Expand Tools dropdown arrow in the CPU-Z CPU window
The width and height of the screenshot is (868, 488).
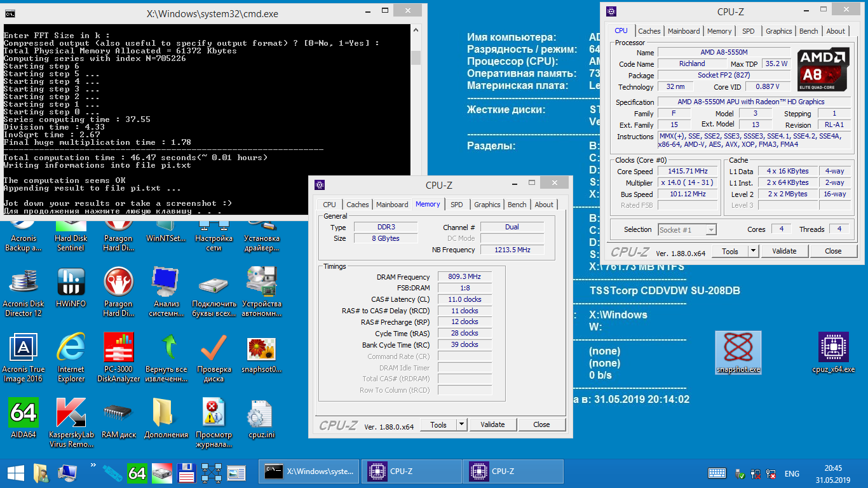(754, 251)
